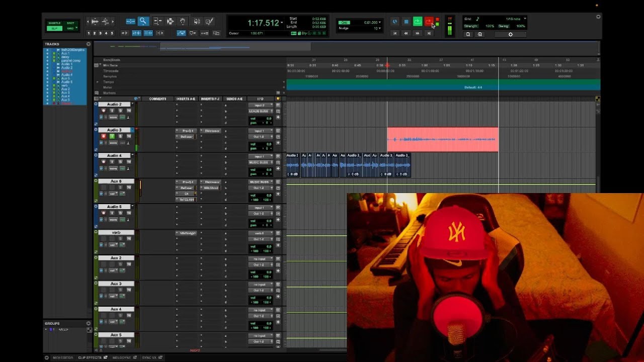The height and width of the screenshot is (362, 644).
Task: Click the I/O column header
Action: (260, 99)
